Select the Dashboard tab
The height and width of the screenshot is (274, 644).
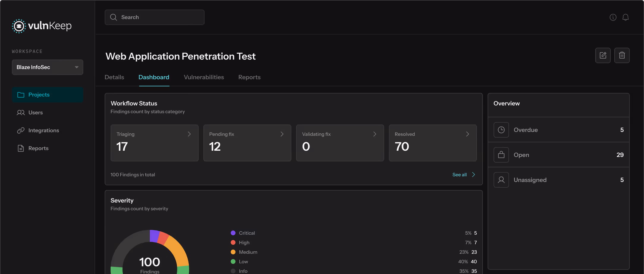[154, 77]
